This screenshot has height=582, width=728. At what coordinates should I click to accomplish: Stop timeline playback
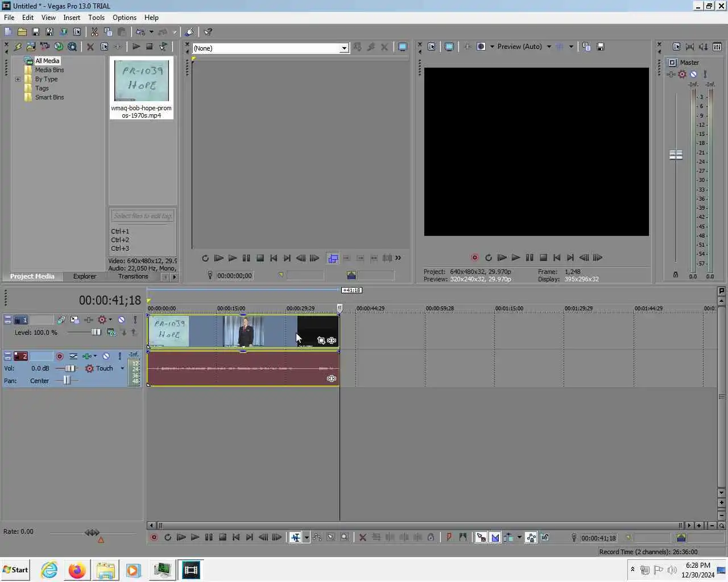click(222, 537)
